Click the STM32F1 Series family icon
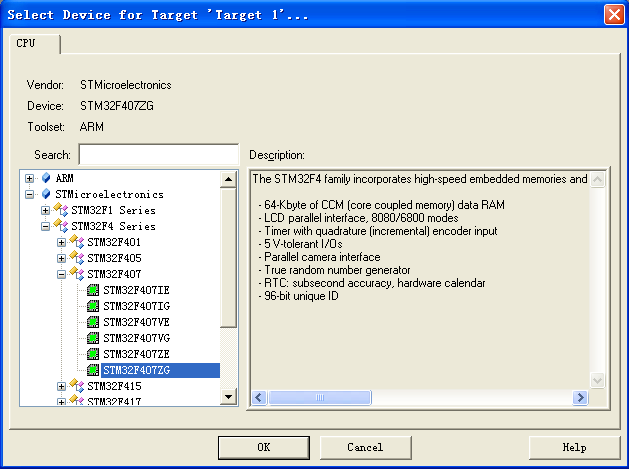The image size is (629, 469). click(x=61, y=210)
